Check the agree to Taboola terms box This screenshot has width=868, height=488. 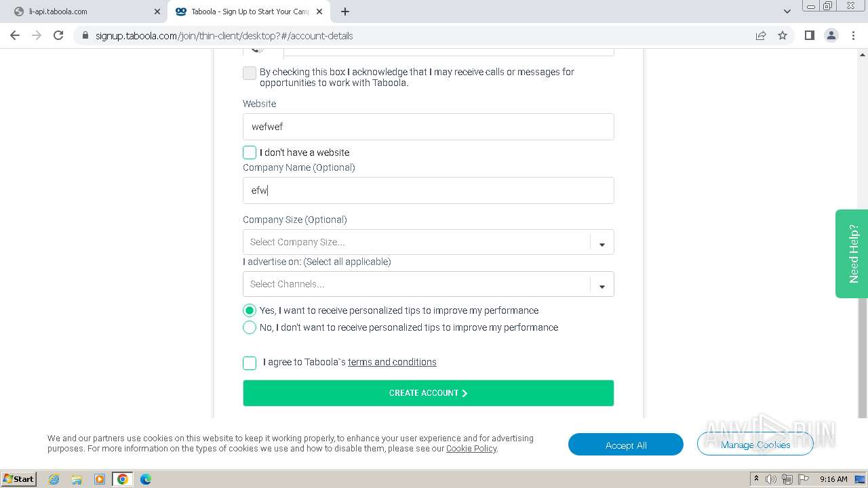[250, 363]
